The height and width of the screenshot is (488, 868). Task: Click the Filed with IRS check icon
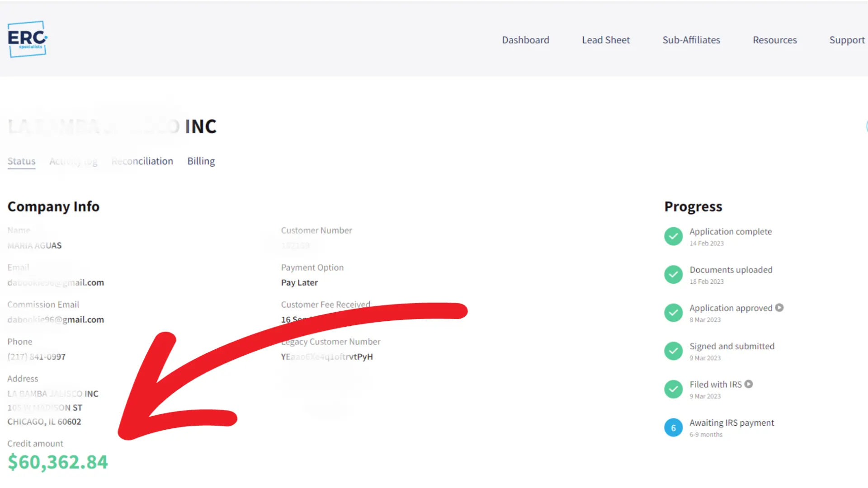(673, 389)
